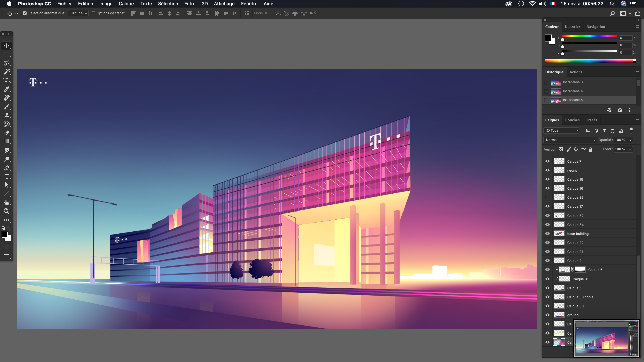Switch to the Tracés tab

pos(591,120)
